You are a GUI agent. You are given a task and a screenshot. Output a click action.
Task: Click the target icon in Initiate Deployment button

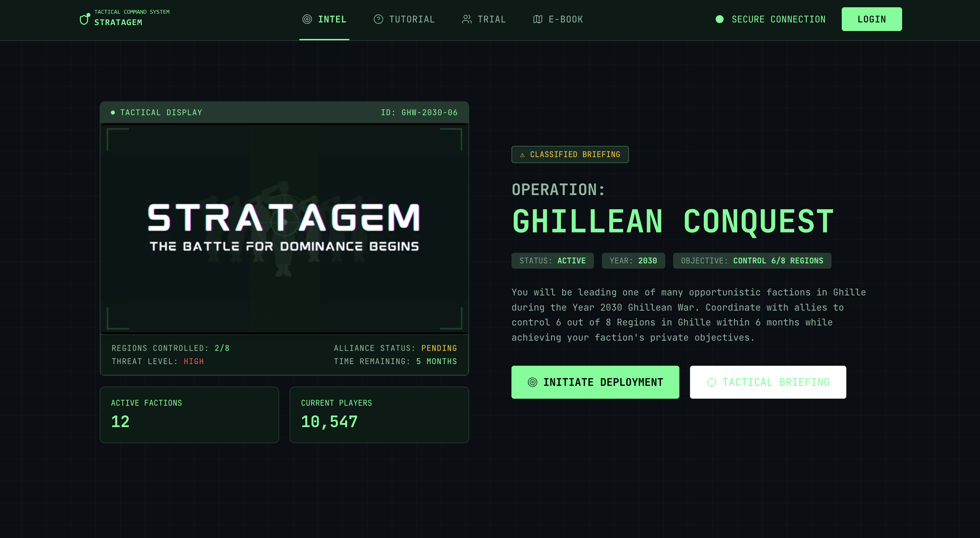coord(533,383)
